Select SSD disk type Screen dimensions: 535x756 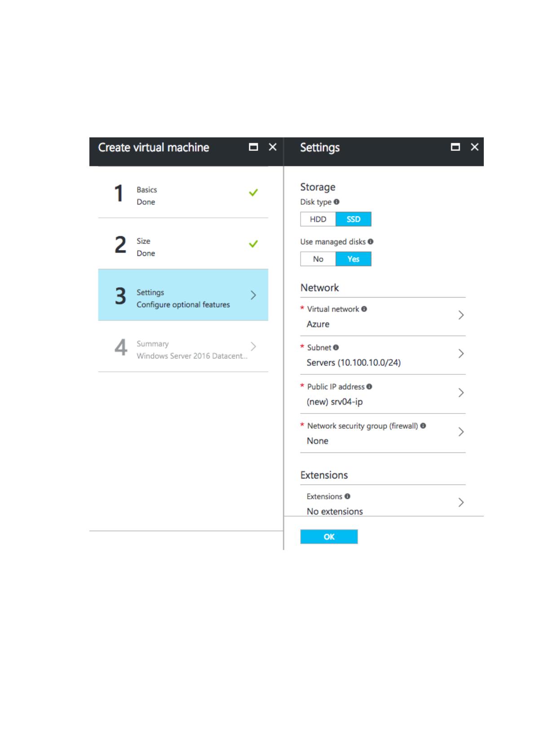pos(354,219)
